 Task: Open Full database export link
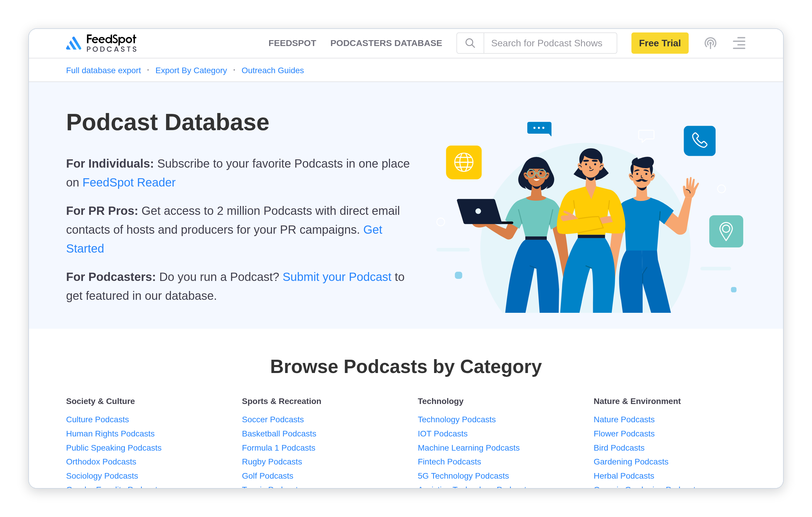[x=104, y=70]
